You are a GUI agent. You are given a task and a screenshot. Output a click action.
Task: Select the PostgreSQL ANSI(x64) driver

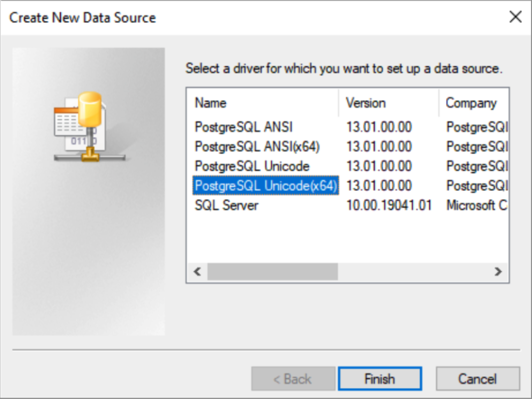[x=257, y=147]
